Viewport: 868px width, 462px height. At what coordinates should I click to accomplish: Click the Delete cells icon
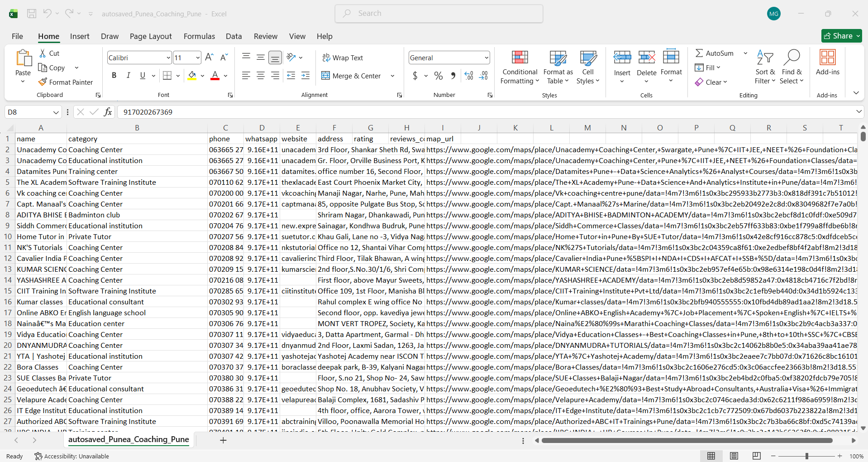(x=647, y=58)
